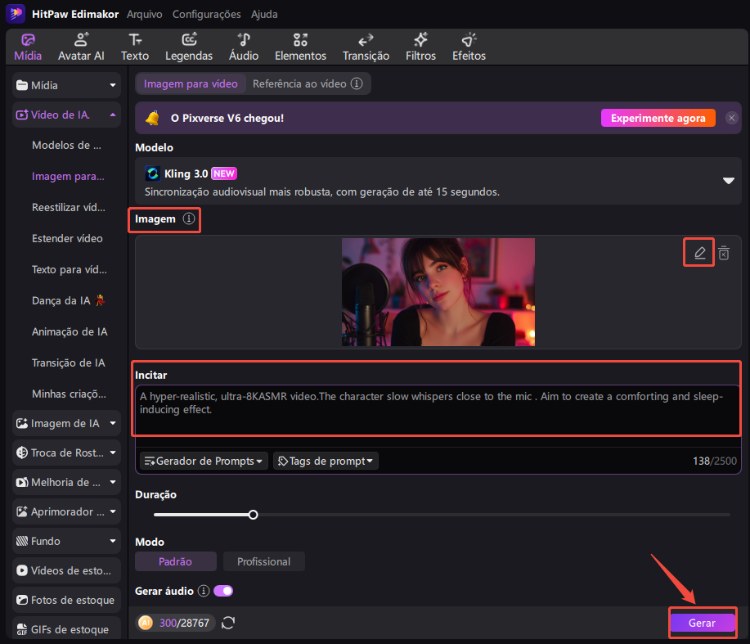Click the 138/2500 character count
Image resolution: width=750 pixels, height=644 pixels.
click(715, 461)
